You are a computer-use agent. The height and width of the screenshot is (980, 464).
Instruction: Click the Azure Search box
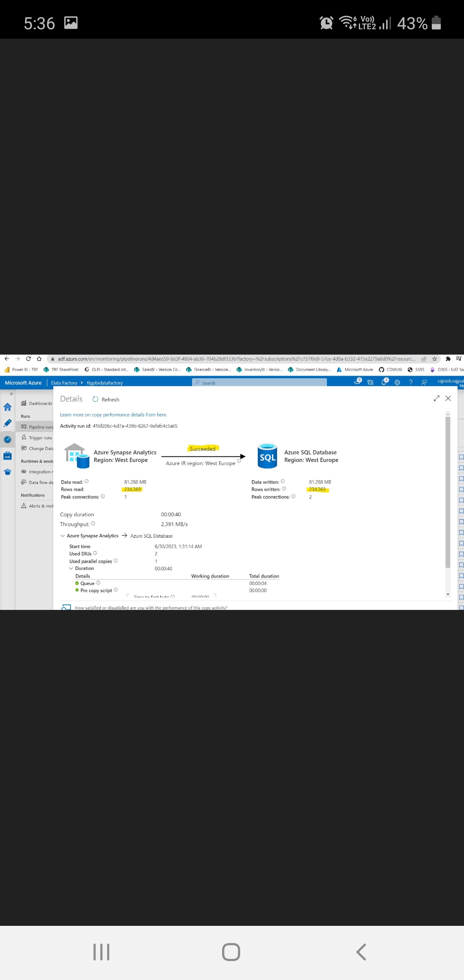259,383
